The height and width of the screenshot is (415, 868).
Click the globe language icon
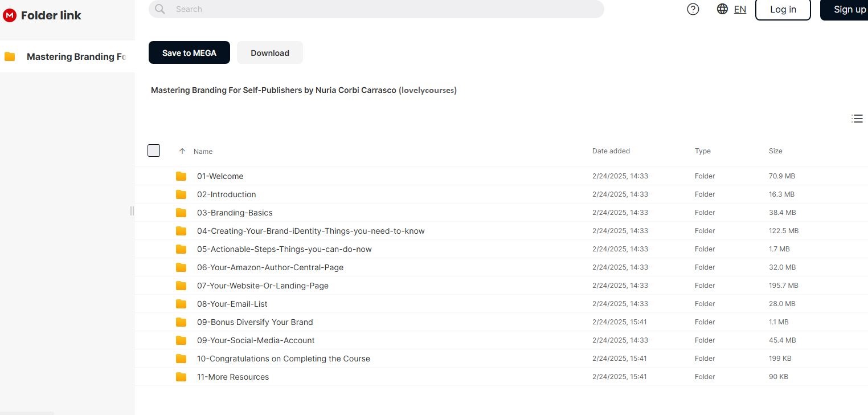722,9
